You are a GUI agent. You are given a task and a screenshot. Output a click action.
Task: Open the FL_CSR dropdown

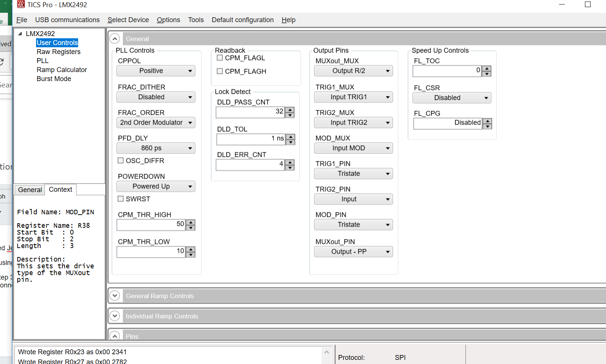tap(452, 98)
